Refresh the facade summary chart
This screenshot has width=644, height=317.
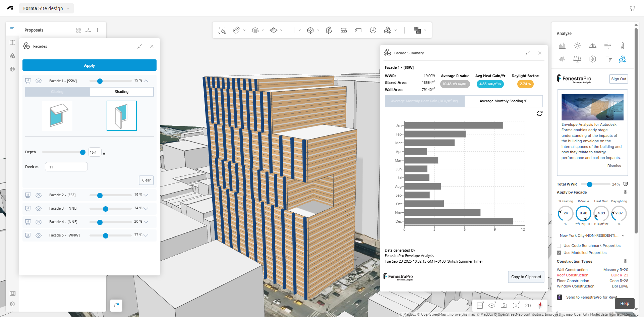pos(539,113)
